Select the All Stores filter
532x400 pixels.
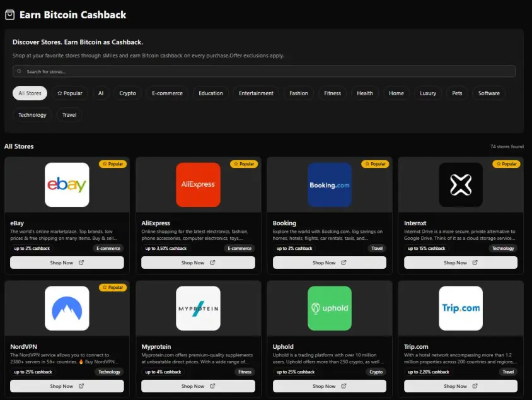30,93
